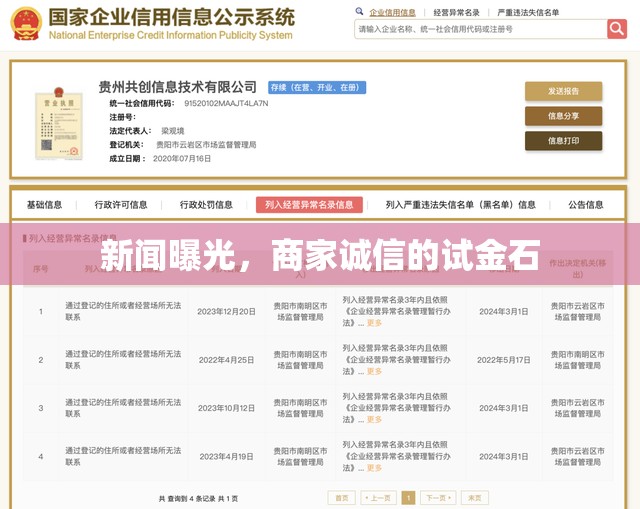Click the 2022年5月17日 removal date cell
Screen dimensions: 640x509
(504, 360)
